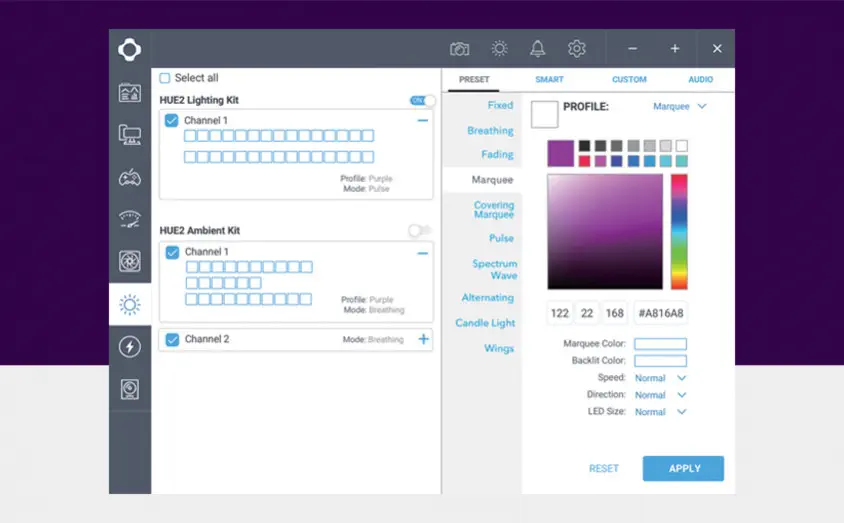Switch to the SMART tab
The height and width of the screenshot is (523, 844).
pyautogui.click(x=549, y=80)
